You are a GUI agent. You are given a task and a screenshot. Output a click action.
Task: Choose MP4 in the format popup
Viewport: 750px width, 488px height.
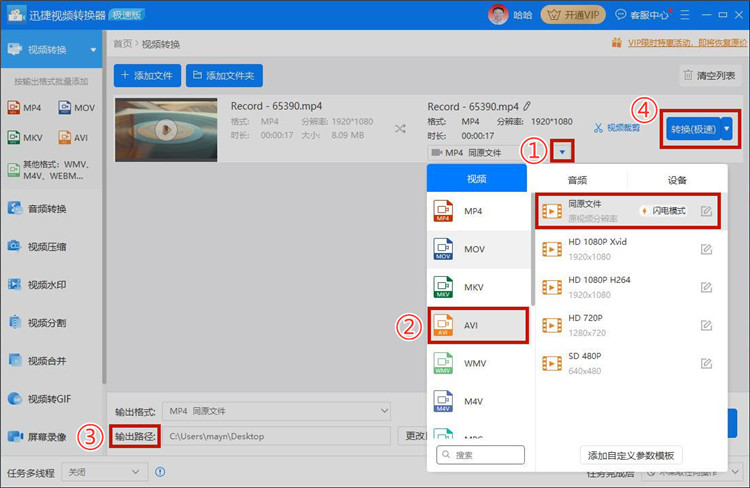pyautogui.click(x=479, y=211)
